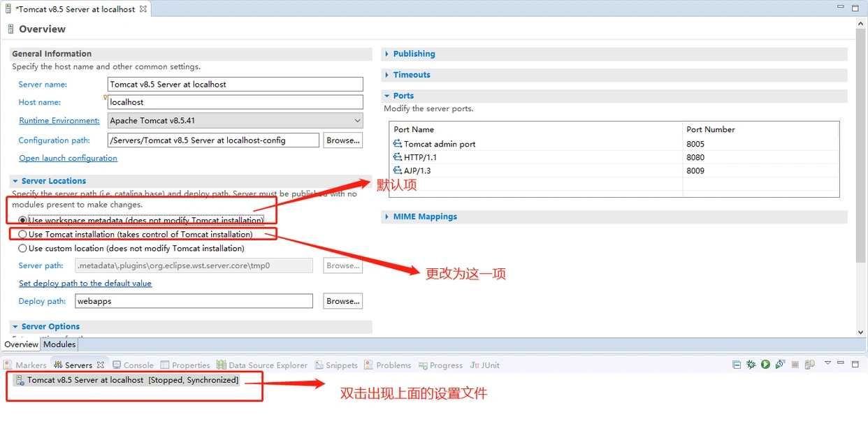Viewport: 868px width, 438px height.
Task: Click Open launch configuration link
Action: click(x=68, y=158)
